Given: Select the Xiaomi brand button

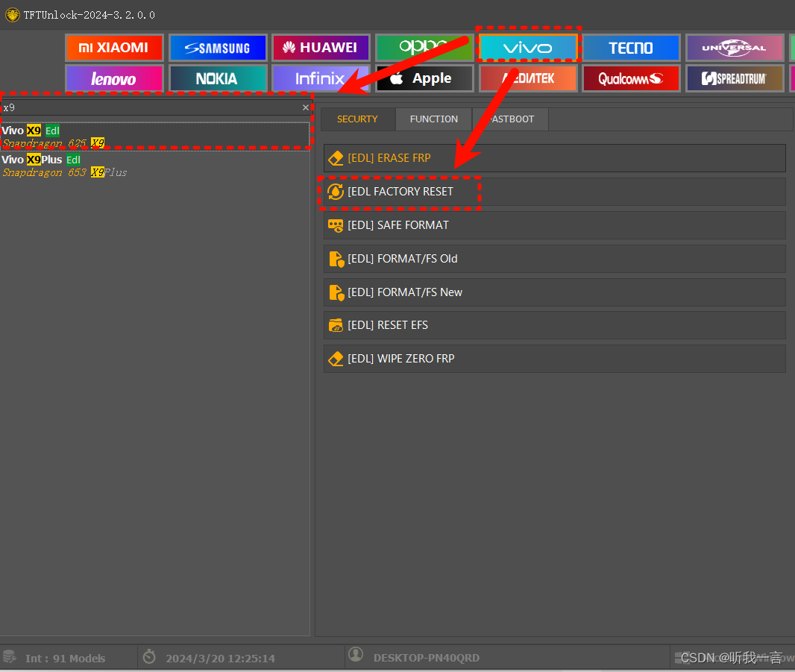Looking at the screenshot, I should [114, 48].
